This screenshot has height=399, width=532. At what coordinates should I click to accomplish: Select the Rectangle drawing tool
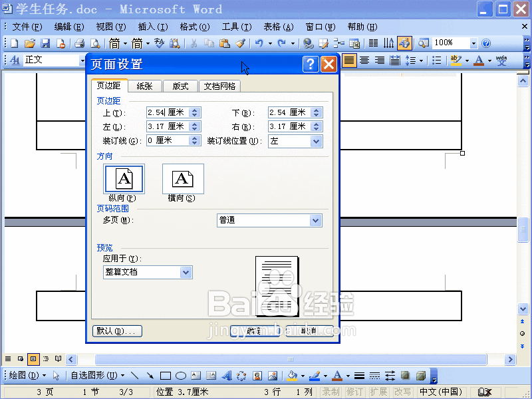(164, 374)
